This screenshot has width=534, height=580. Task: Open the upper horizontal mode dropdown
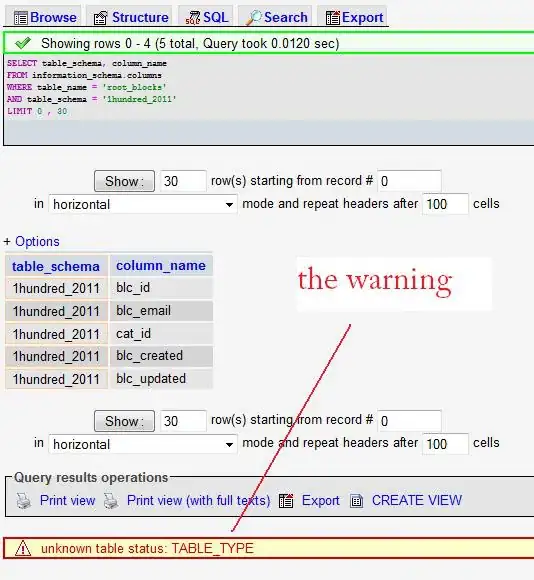pos(143,204)
